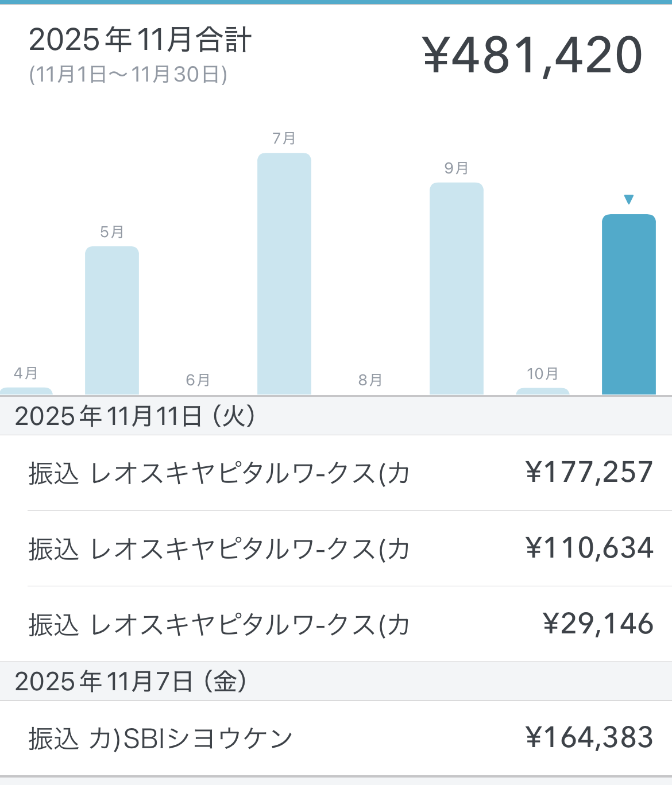Screen dimensions: 672x785
Task: Tap the ¥164,383 amount
Action: (x=589, y=738)
